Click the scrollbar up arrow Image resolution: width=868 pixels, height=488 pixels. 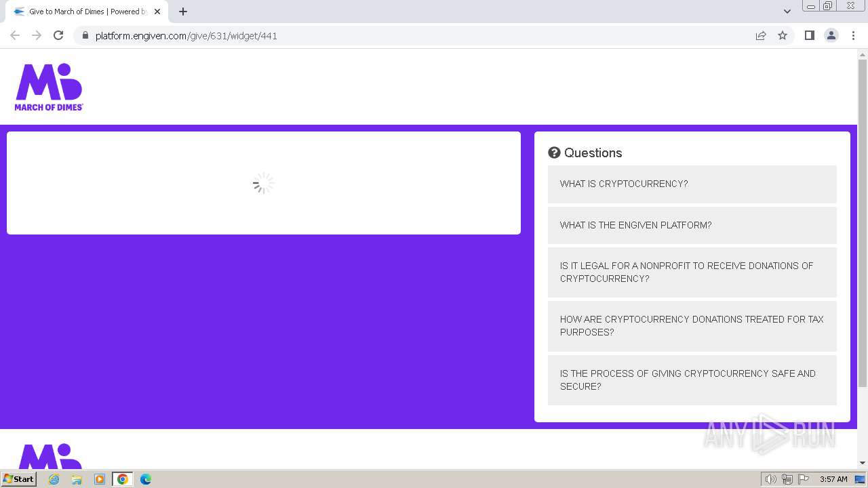(863, 54)
